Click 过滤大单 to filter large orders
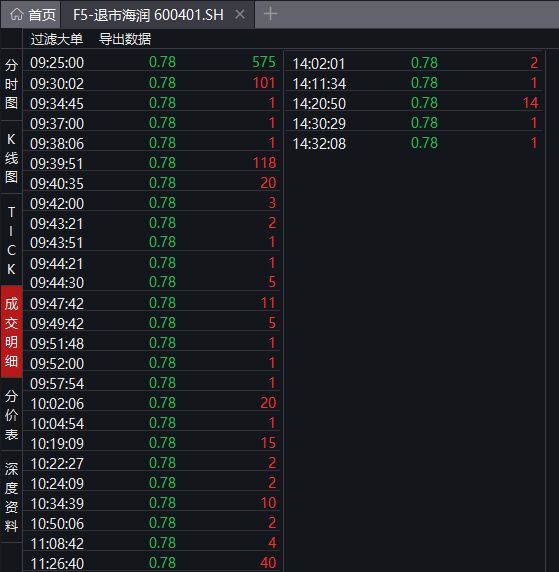This screenshot has height=572, width=559. click(57, 39)
